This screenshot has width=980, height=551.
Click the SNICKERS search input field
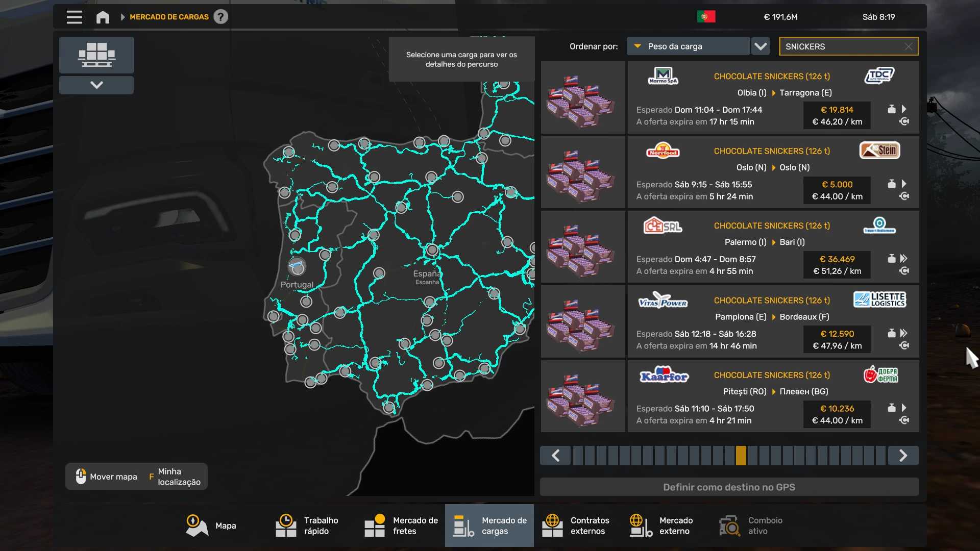pos(842,46)
